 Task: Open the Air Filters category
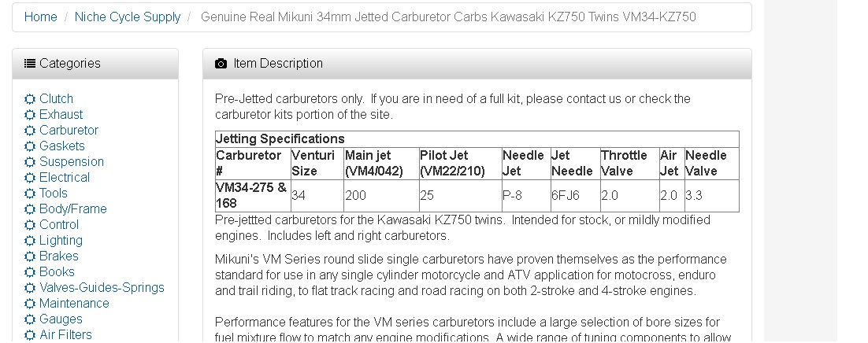click(66, 334)
